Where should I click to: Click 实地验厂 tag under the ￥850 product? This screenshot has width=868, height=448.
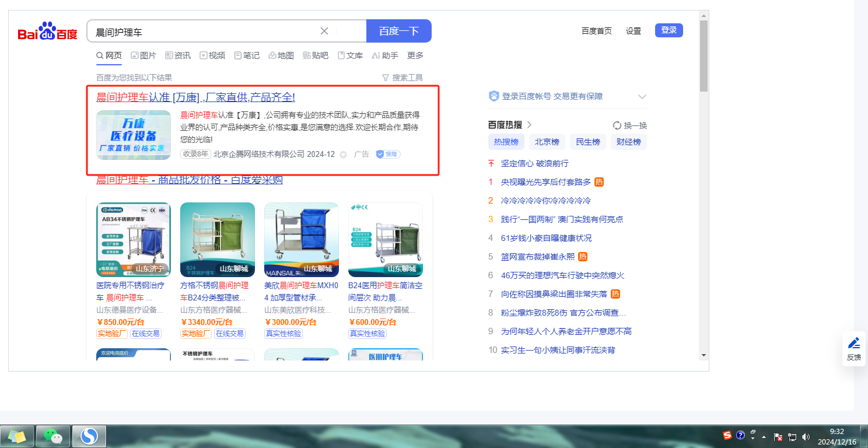[x=112, y=334]
